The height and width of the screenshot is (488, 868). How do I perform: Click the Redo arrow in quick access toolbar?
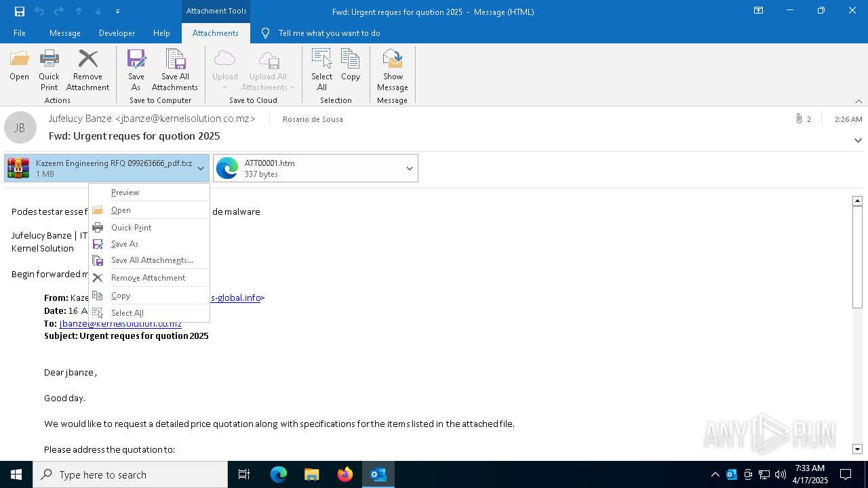tap(59, 12)
